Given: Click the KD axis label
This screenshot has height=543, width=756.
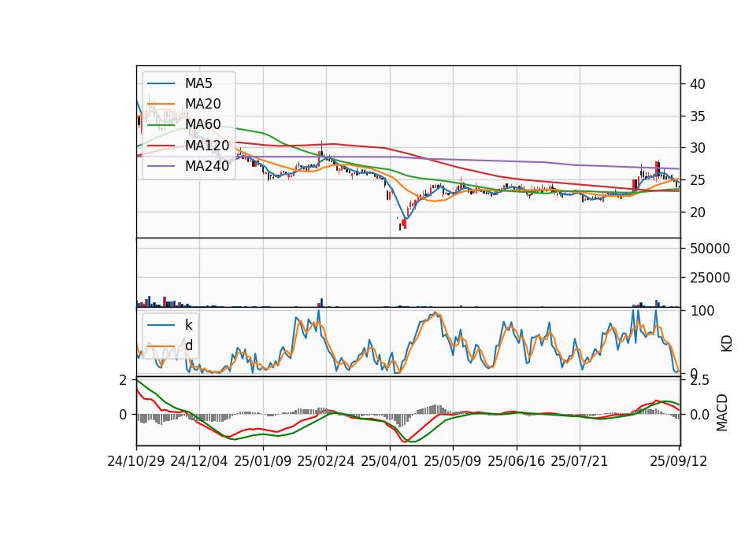Looking at the screenshot, I should [x=727, y=344].
